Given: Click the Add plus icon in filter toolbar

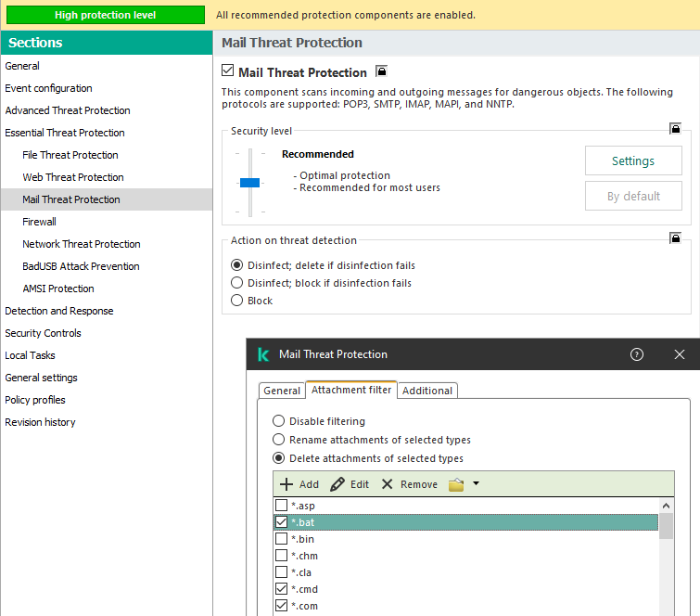Looking at the screenshot, I should point(286,484).
